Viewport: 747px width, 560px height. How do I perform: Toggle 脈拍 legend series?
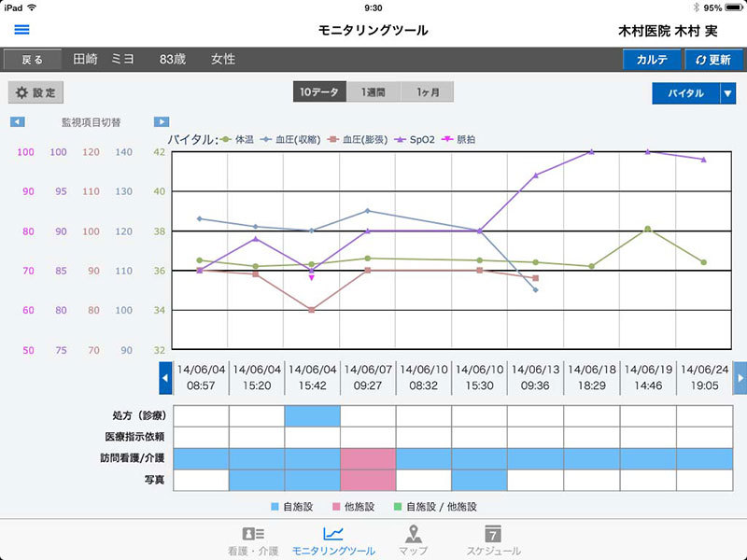(x=458, y=139)
